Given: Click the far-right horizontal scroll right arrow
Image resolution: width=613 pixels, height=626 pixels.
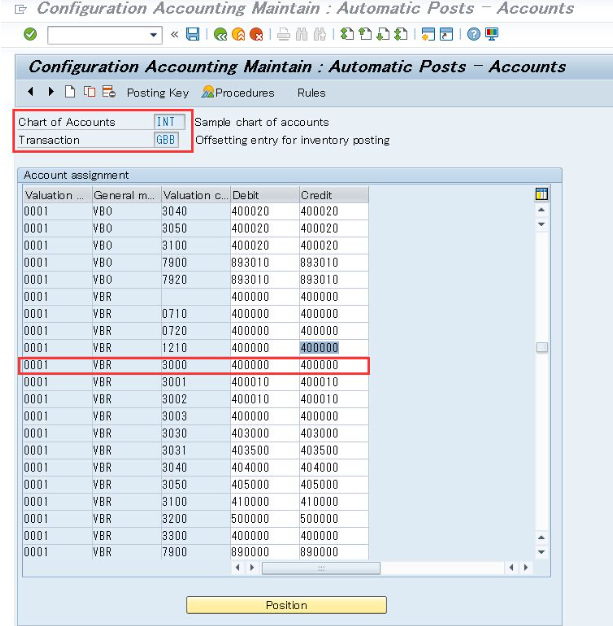Looking at the screenshot, I should [x=526, y=567].
